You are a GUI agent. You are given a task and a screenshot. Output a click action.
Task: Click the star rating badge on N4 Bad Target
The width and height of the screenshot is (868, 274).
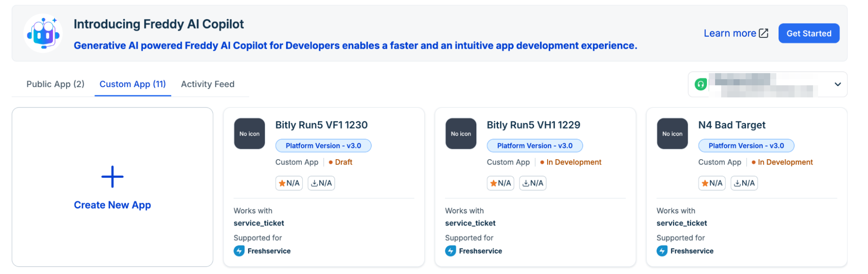click(x=712, y=183)
